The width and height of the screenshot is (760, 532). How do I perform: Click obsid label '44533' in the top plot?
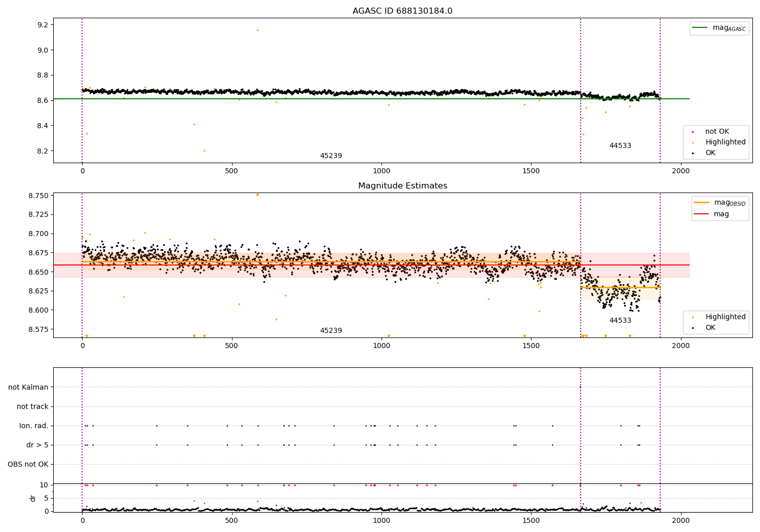coord(620,146)
